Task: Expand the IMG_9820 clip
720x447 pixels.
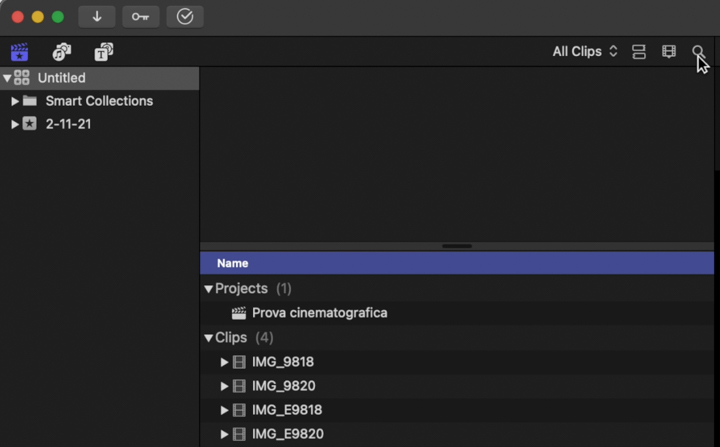Action: pyautogui.click(x=224, y=386)
